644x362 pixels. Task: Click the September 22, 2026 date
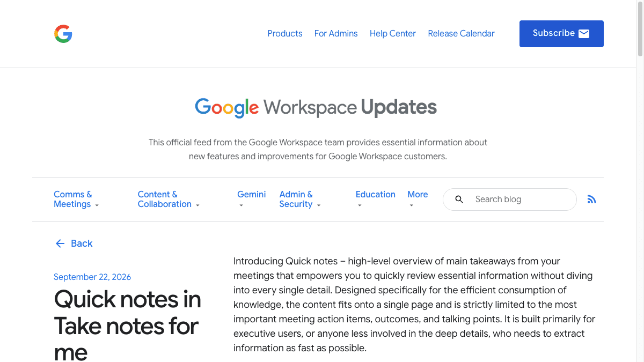coord(92,277)
